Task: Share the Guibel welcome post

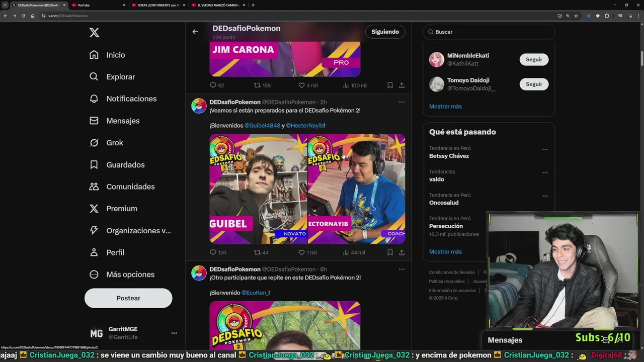Action: click(x=401, y=252)
